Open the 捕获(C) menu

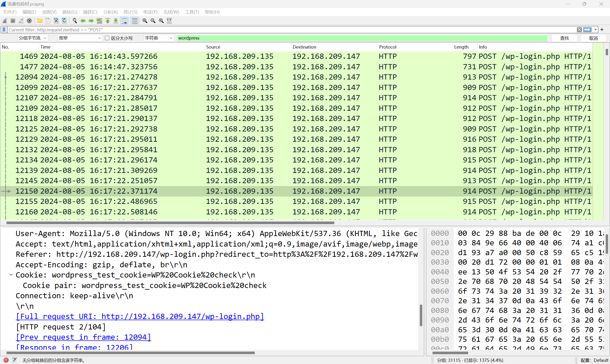[90, 12]
